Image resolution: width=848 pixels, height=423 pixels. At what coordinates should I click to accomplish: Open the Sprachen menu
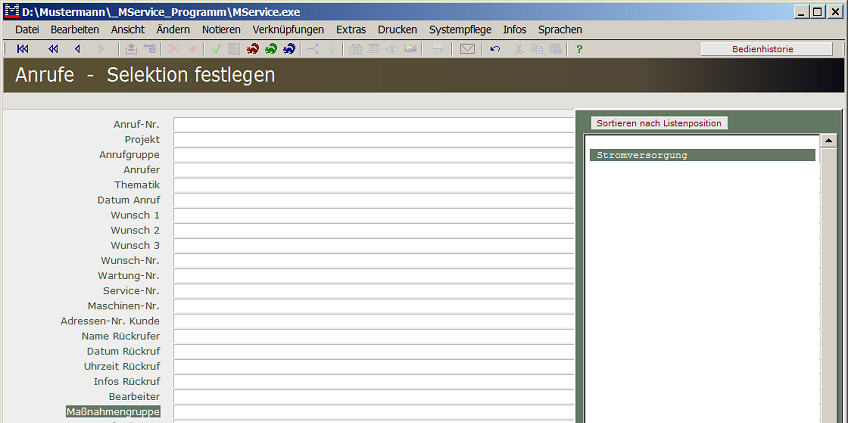(x=560, y=30)
